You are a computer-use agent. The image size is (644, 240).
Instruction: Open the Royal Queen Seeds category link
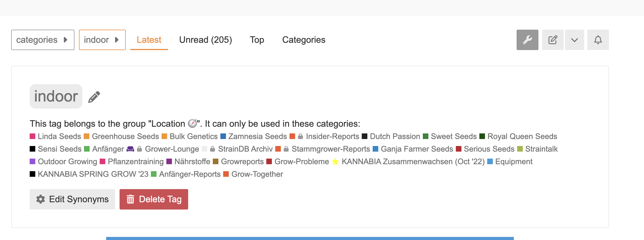point(522,136)
